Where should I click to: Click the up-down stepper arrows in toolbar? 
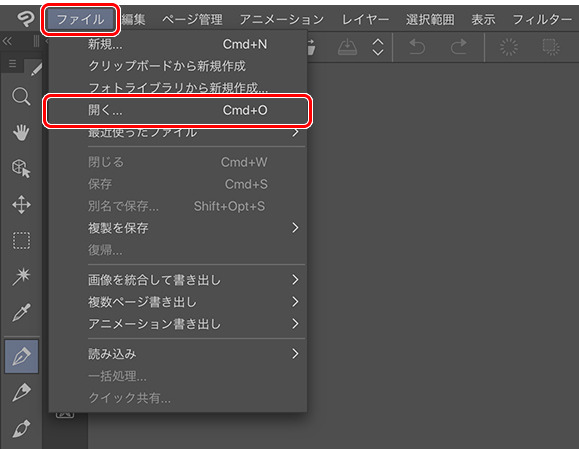pyautogui.click(x=378, y=47)
